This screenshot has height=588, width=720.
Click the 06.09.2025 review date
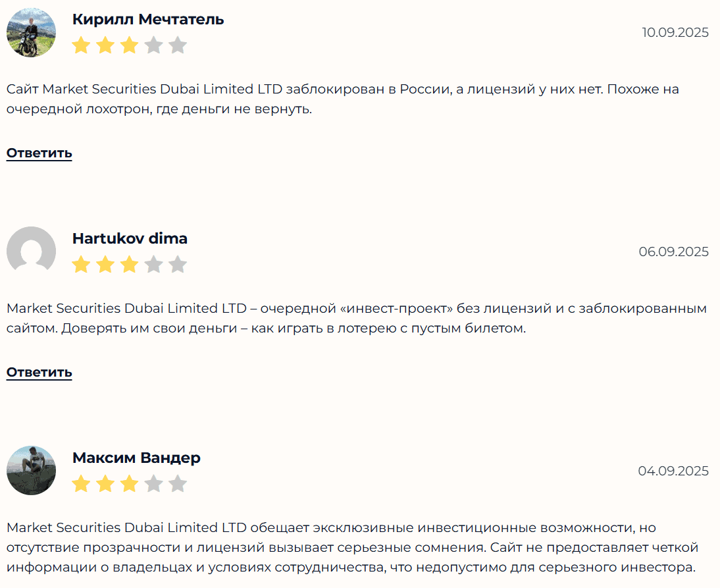673,252
